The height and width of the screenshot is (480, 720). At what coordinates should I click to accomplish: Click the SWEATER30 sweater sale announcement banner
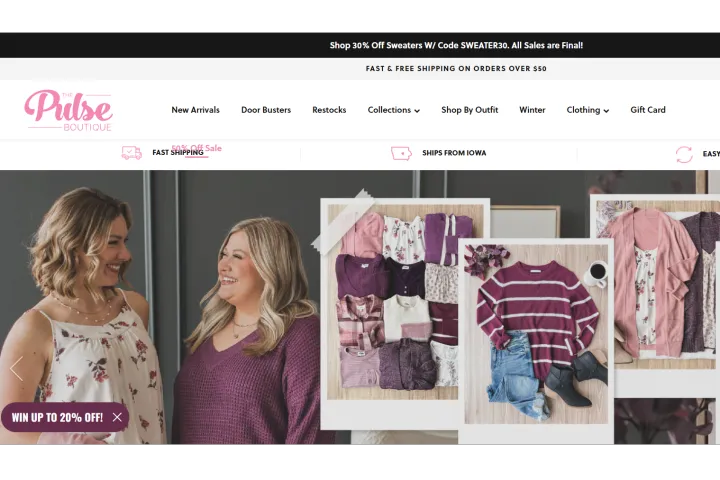[x=456, y=45]
